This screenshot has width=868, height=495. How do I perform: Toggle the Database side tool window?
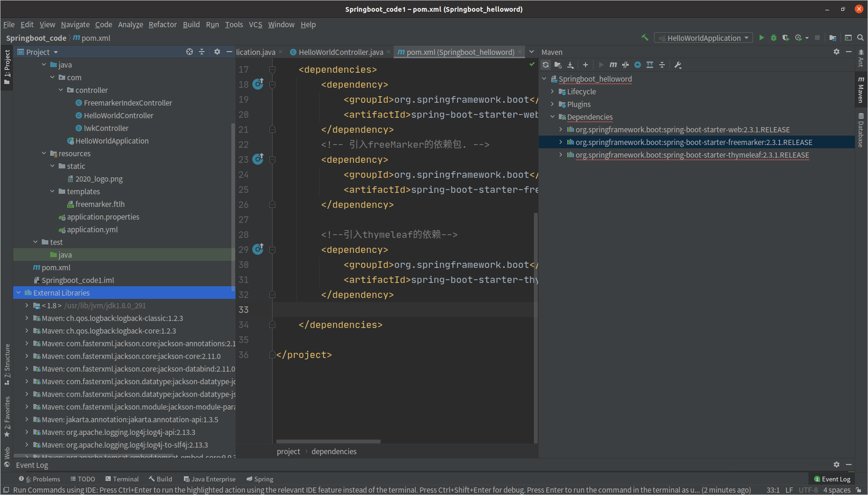[x=861, y=130]
